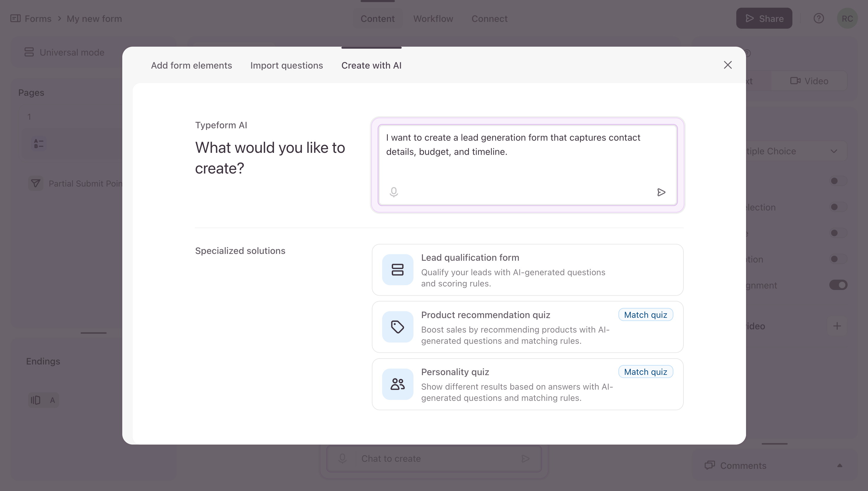Click the Specialized solutions heading
This screenshot has width=868, height=491.
(240, 251)
